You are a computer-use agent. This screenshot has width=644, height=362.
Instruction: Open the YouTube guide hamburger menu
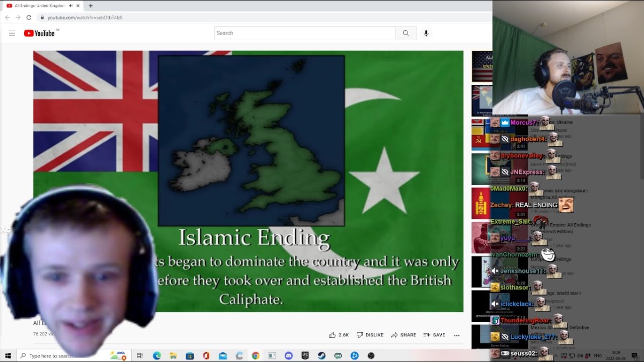point(12,33)
